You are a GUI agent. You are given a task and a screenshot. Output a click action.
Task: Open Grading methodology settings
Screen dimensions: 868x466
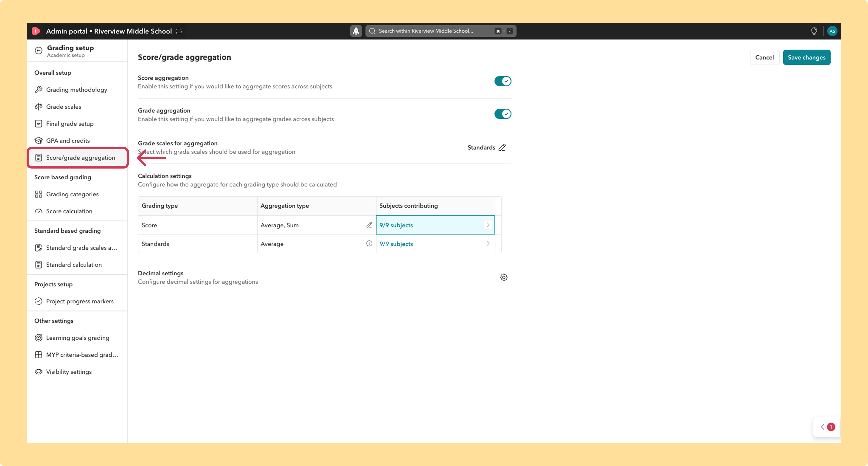click(x=77, y=90)
